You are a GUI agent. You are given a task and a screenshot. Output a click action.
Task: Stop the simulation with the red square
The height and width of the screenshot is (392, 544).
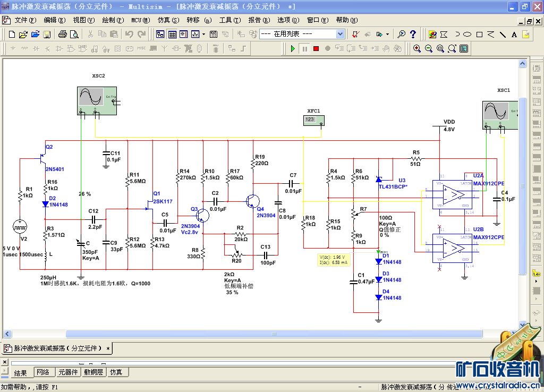(316, 48)
